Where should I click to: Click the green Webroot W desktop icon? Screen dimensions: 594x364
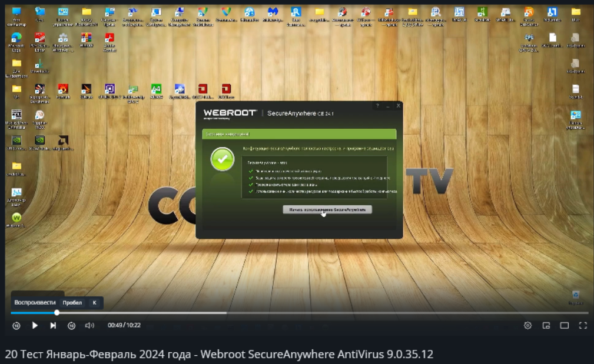click(x=16, y=218)
